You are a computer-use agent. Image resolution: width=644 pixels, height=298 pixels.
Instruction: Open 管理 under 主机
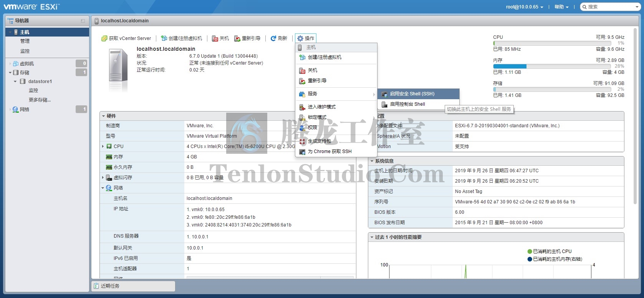click(x=25, y=41)
